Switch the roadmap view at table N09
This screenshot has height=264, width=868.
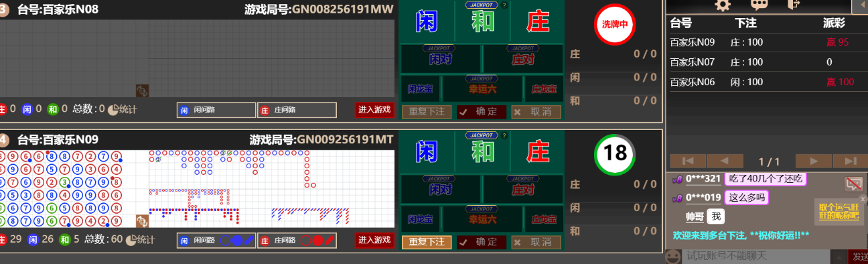tap(142, 221)
